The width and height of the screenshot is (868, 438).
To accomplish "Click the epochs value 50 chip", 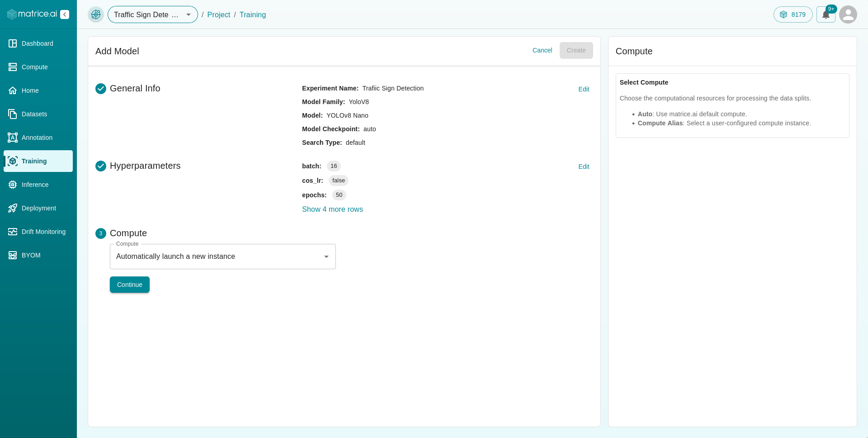I will [339, 195].
